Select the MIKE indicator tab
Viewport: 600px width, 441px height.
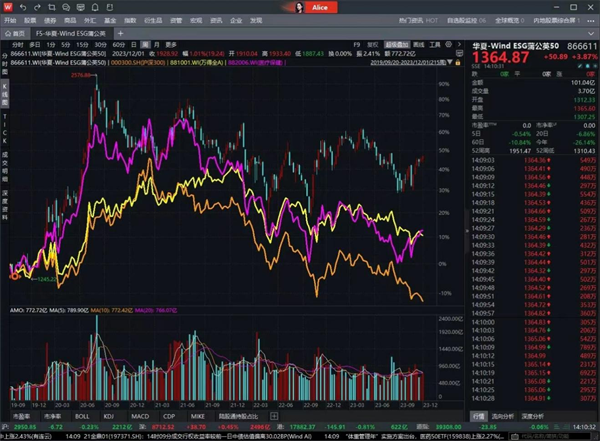(197, 416)
